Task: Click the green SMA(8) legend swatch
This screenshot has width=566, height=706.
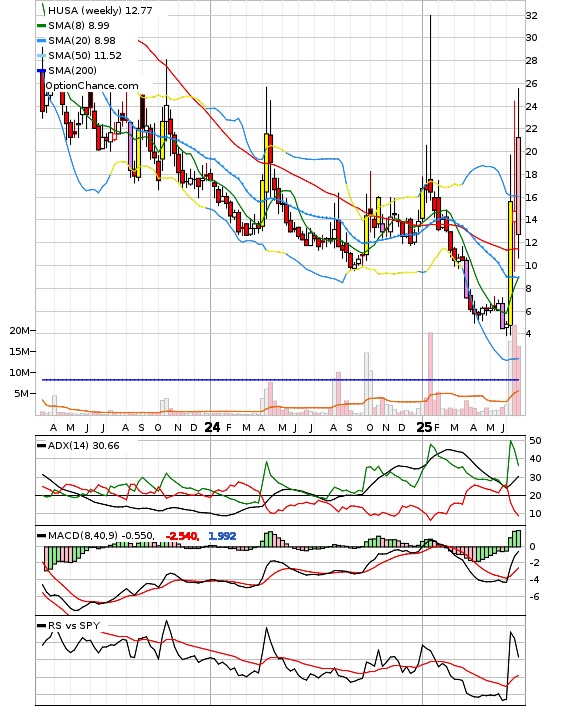Action: (x=41, y=26)
